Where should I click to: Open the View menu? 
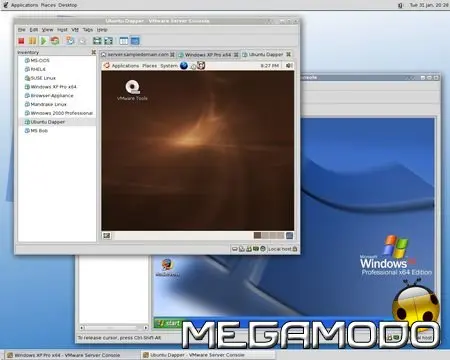pyautogui.click(x=47, y=30)
